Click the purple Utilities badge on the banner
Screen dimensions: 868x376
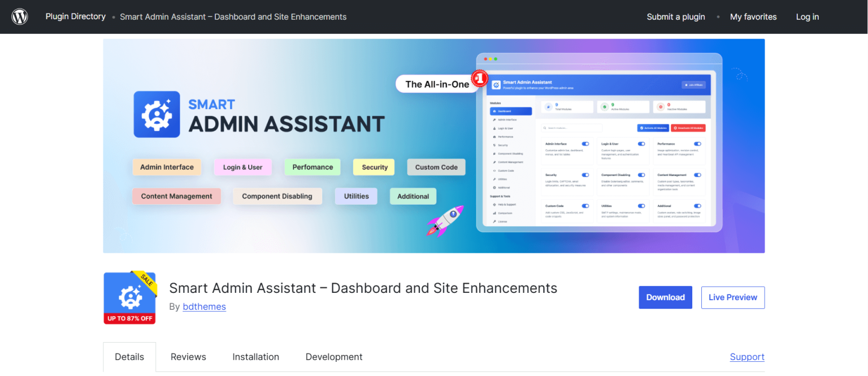356,196
